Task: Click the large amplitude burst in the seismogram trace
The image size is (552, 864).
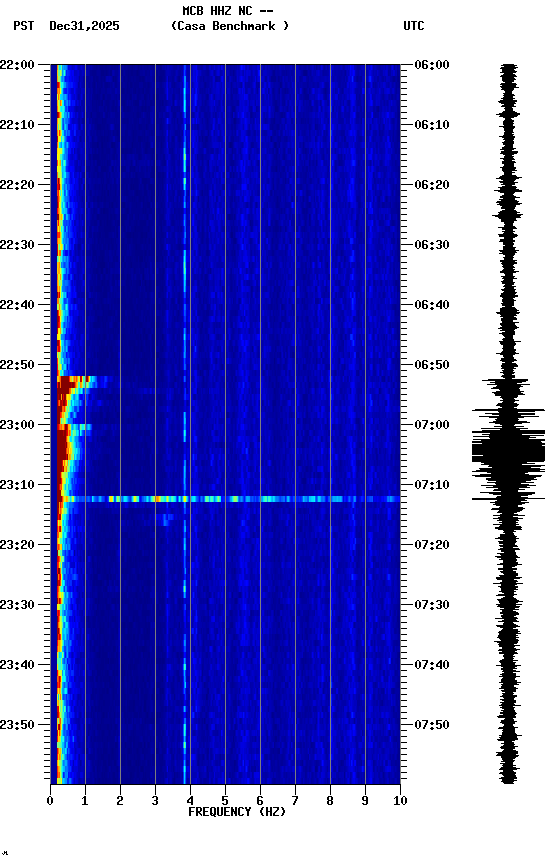Action: pos(508,452)
